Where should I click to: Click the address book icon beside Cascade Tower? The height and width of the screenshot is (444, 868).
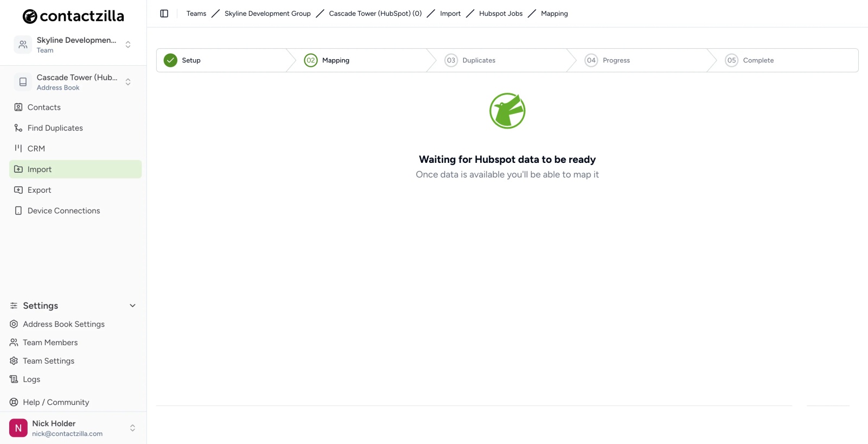point(23,82)
